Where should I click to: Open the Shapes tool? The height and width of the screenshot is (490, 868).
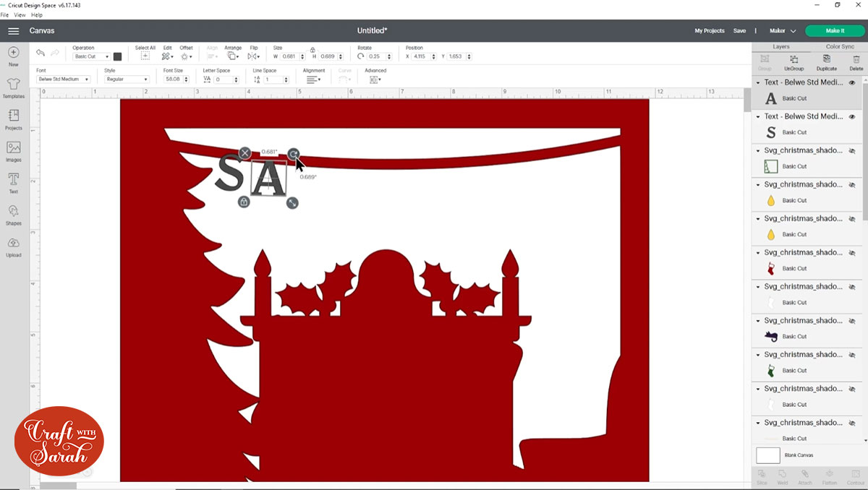click(13, 214)
